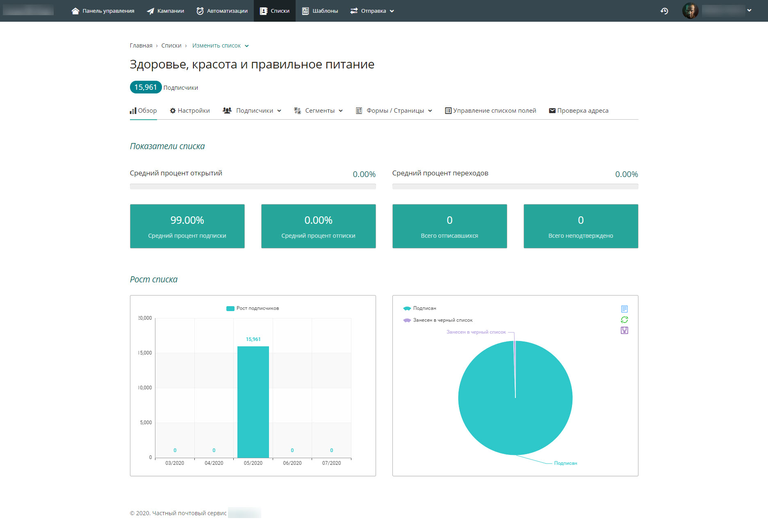Viewport: 768px width, 532px height.
Task: Click the user avatar picture
Action: tap(690, 11)
